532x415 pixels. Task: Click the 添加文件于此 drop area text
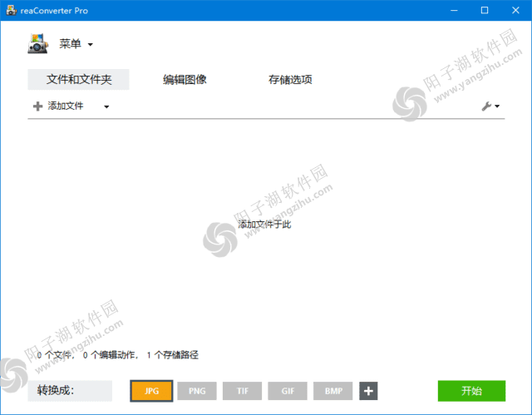pyautogui.click(x=264, y=225)
